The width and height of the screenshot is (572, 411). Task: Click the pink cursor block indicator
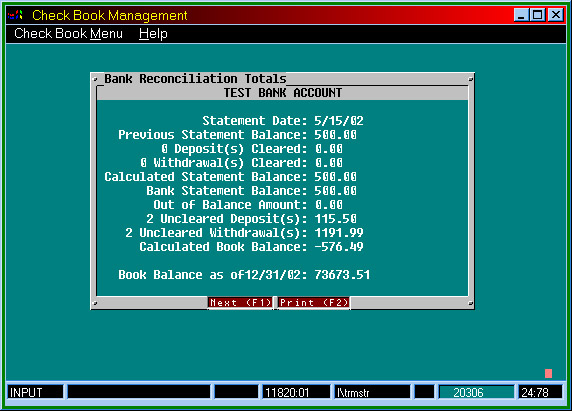(x=548, y=373)
